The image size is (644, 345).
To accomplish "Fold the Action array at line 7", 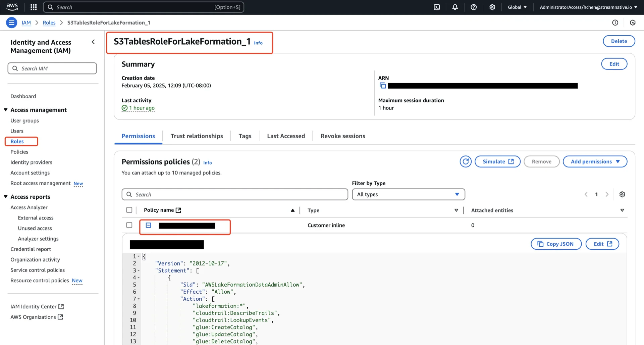I will 139,299.
